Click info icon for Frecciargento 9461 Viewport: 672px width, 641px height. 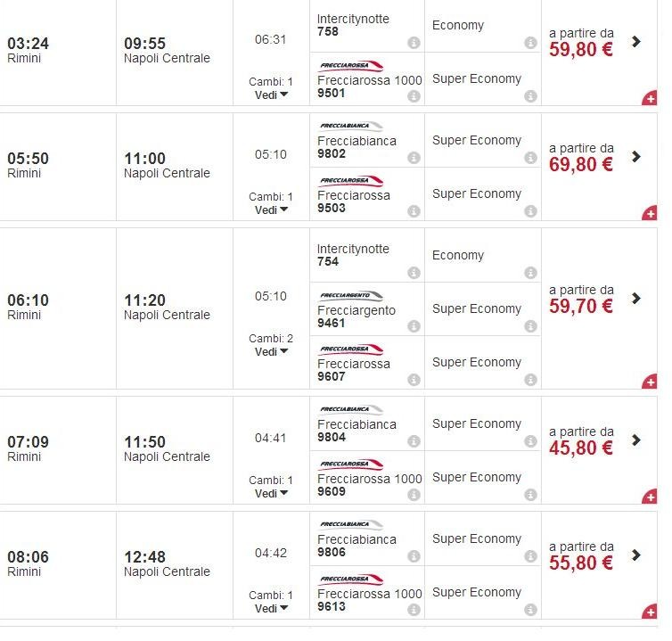(x=414, y=326)
